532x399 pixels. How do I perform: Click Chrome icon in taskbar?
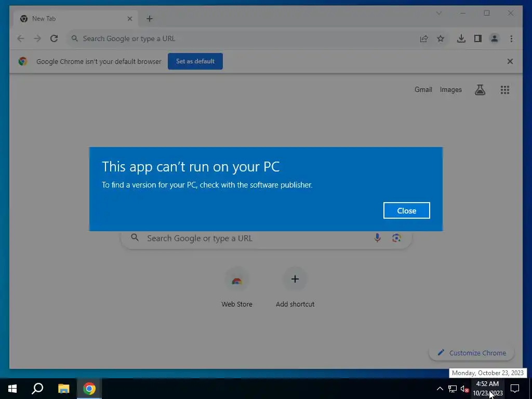coord(89,389)
